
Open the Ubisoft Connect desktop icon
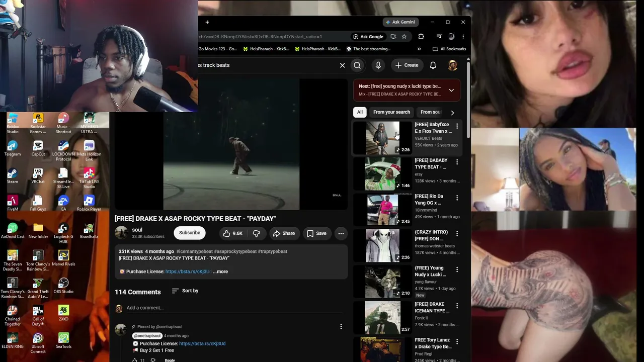(38, 343)
